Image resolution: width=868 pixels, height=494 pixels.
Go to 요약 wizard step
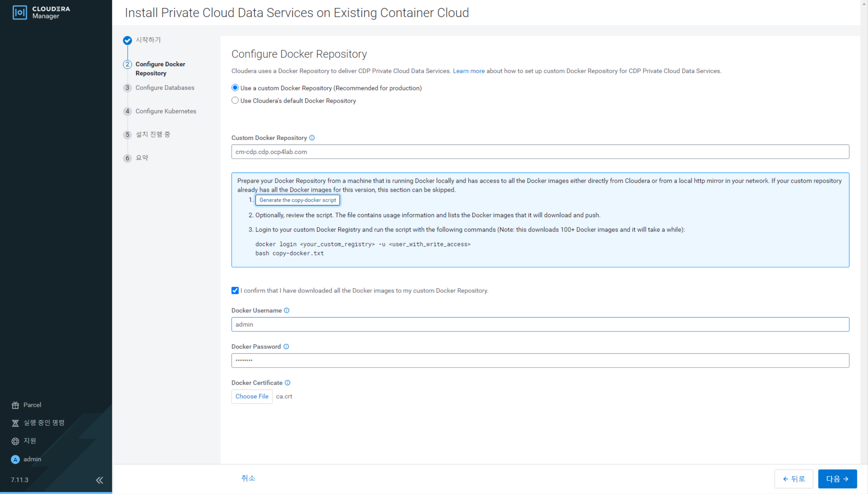(142, 158)
